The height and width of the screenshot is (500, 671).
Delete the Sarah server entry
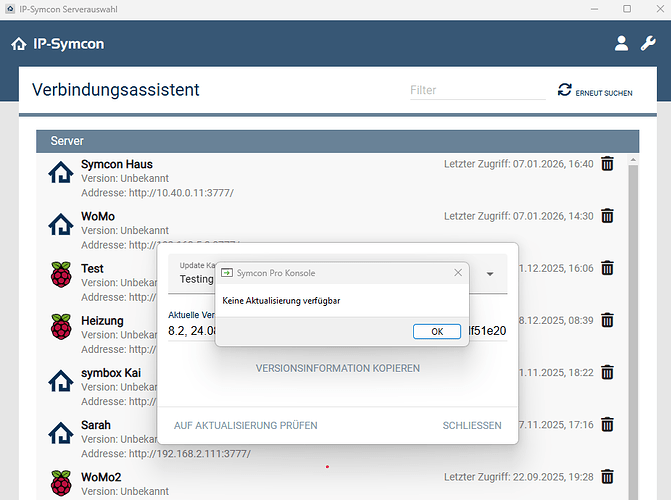click(607, 425)
